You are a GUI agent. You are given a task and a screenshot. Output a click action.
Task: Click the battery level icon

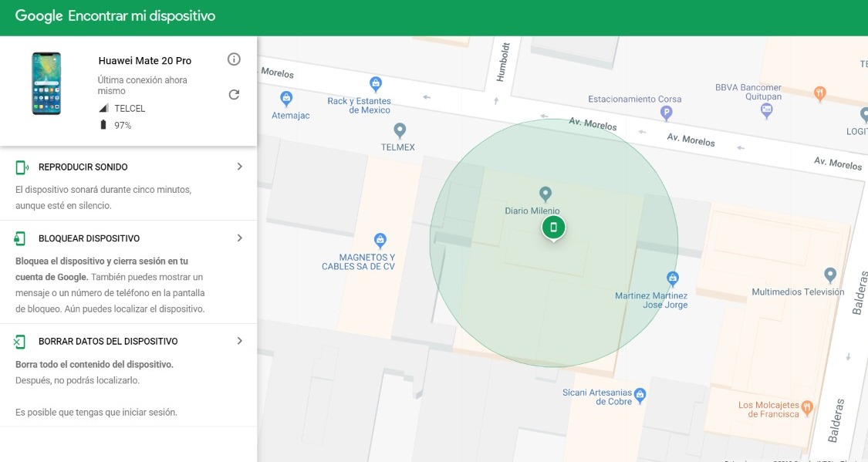103,125
